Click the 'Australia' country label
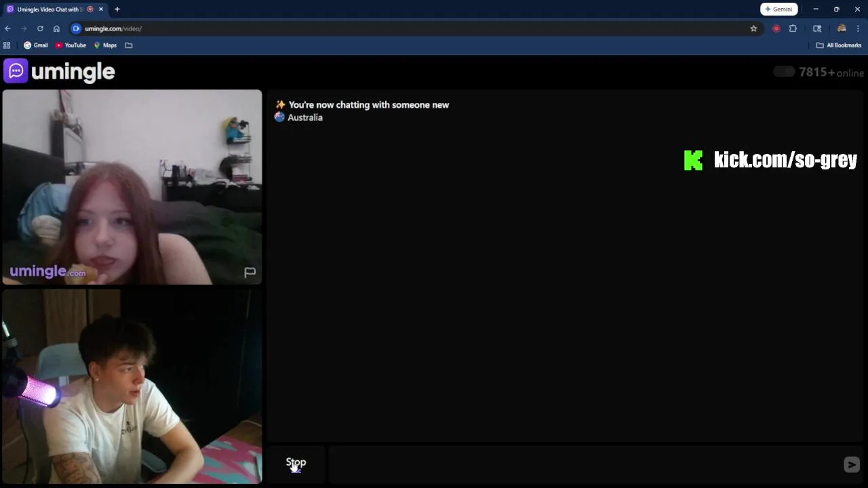Screen dimensions: 868x488 pyautogui.click(x=305, y=117)
